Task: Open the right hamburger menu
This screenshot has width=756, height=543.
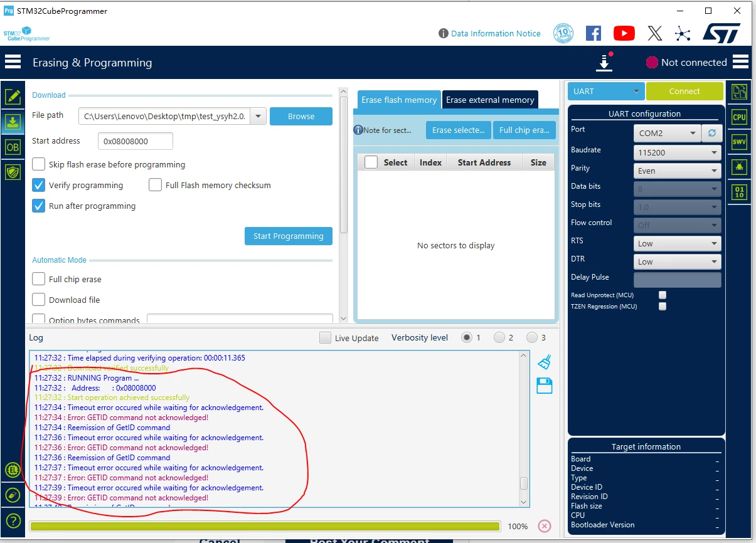Action: click(740, 62)
